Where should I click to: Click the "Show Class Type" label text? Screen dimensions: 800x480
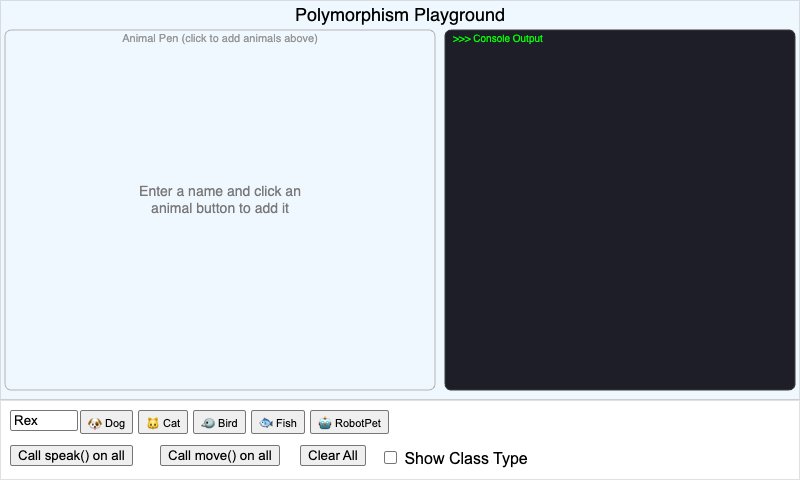click(465, 458)
